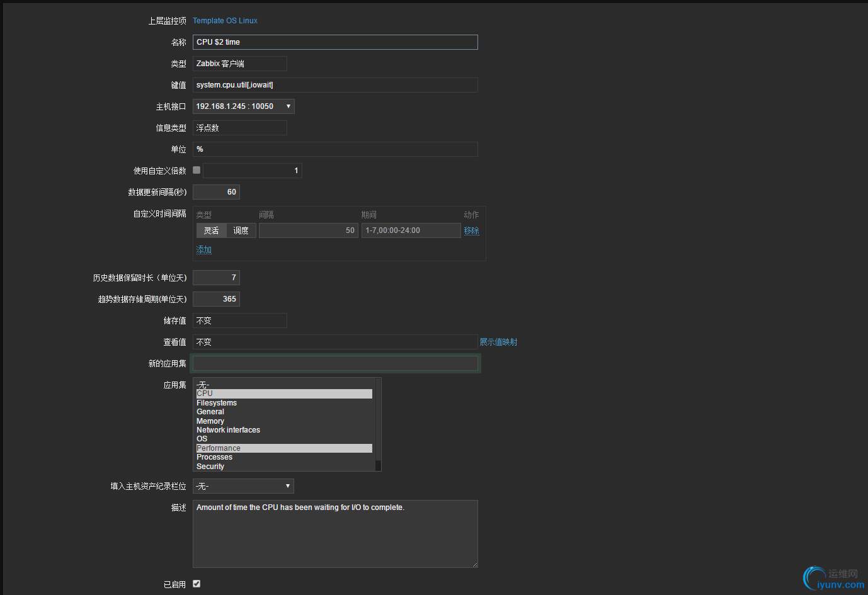Select Security in the applications list
868x595 pixels.
pos(284,467)
